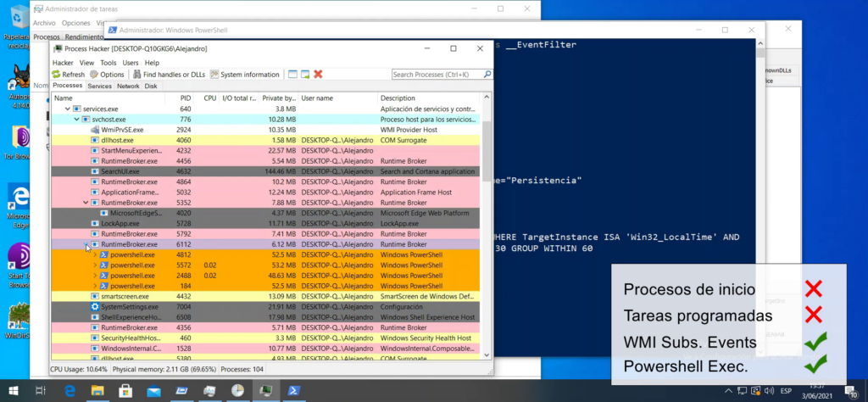Open the Hacker menu
Image resolution: width=868 pixels, height=402 pixels.
click(x=63, y=63)
